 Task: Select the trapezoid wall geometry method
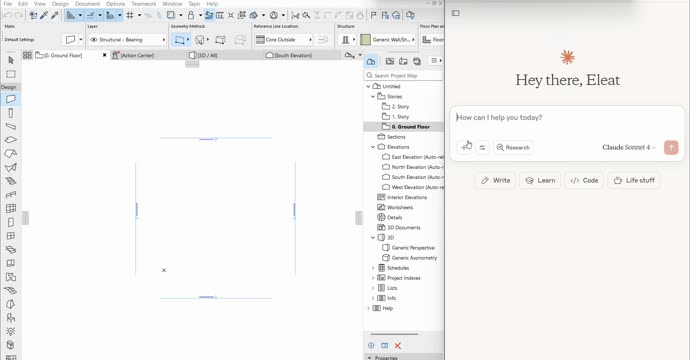pos(220,40)
